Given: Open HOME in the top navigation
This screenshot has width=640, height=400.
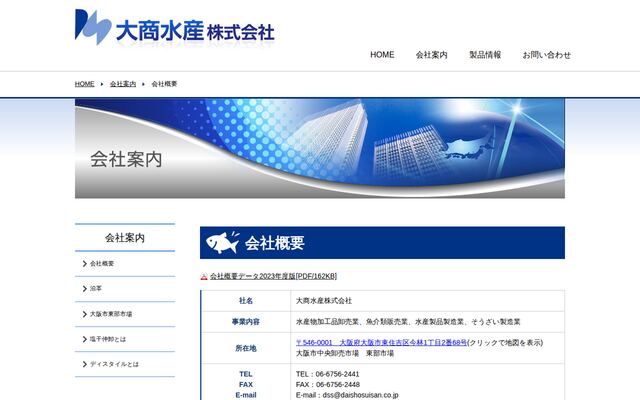Looking at the screenshot, I should [x=382, y=55].
